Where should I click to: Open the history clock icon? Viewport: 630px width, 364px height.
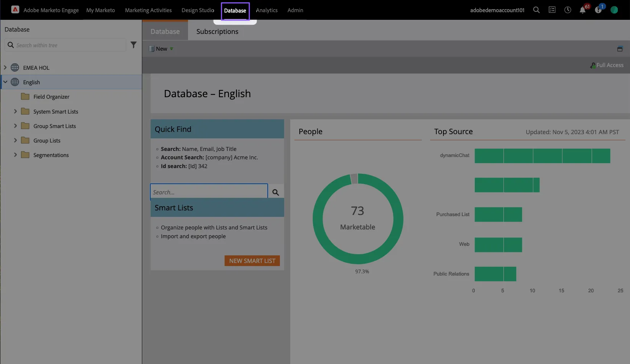click(567, 10)
